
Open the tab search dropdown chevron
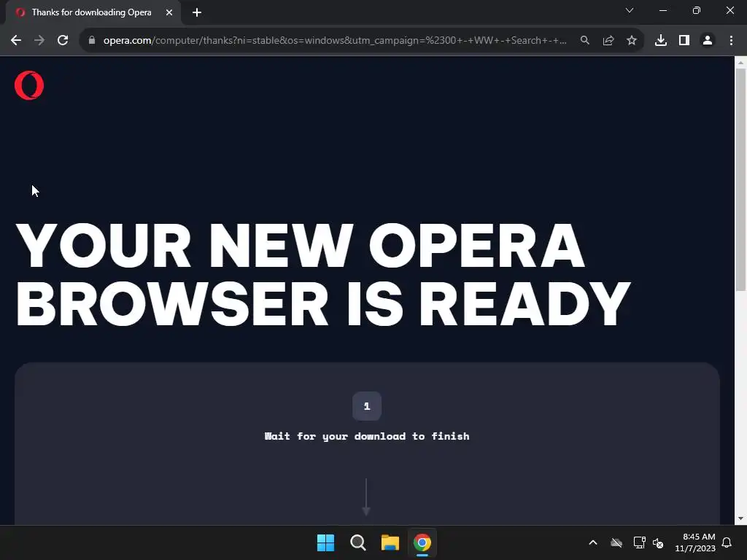[x=630, y=10]
